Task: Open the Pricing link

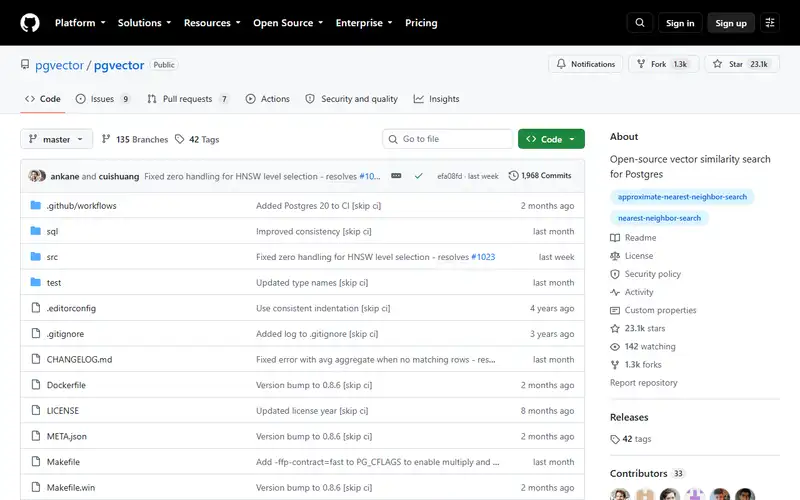Action: (x=421, y=23)
